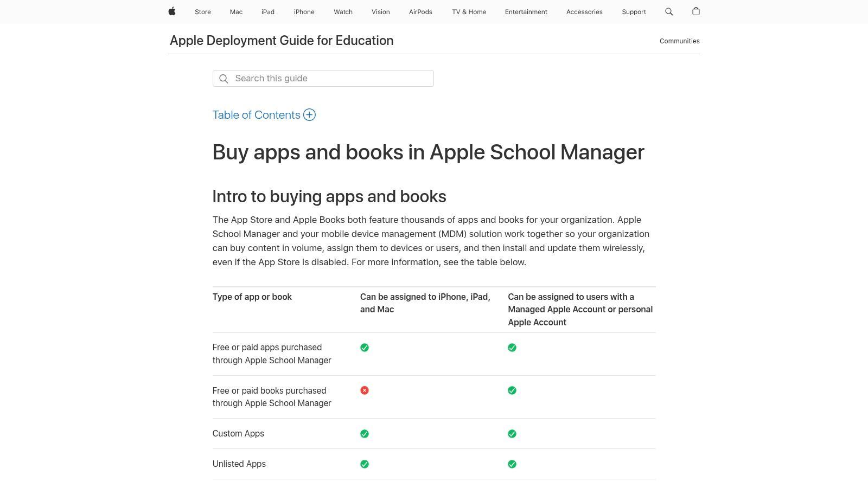Open the shopping bag icon
This screenshot has height=488, width=868.
point(695,11)
